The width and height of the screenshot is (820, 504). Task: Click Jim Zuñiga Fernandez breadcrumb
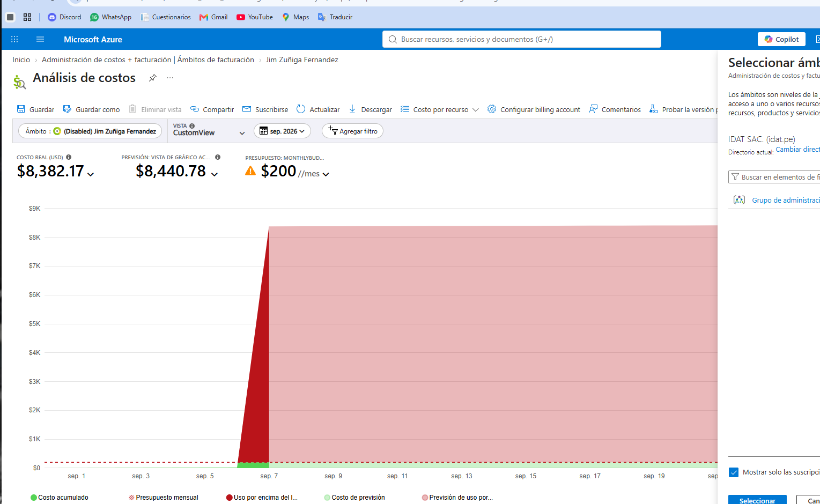302,60
